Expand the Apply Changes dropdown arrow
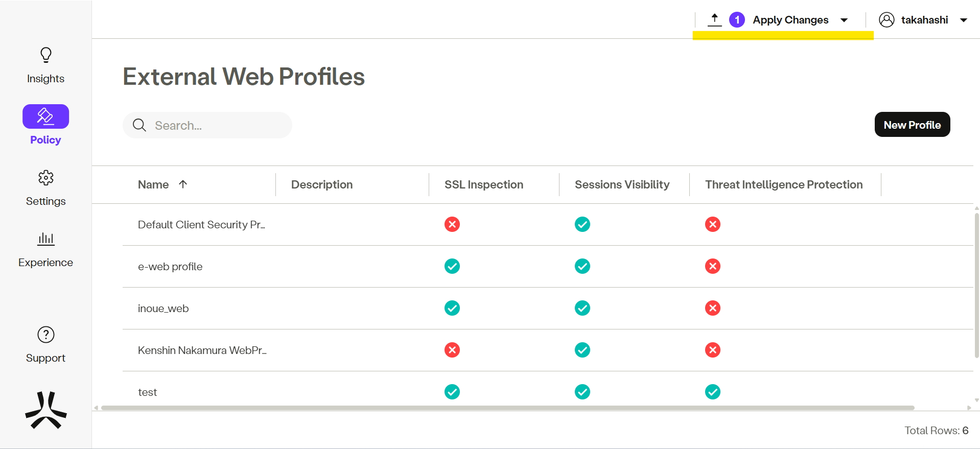 (844, 20)
